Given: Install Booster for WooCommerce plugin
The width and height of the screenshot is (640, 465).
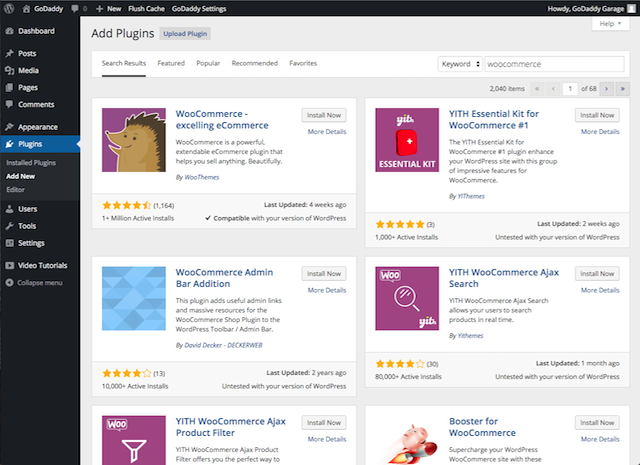Looking at the screenshot, I should 597,423.
